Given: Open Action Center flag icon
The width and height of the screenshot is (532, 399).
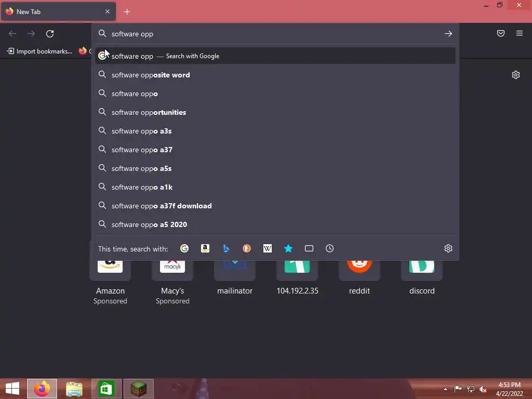Looking at the screenshot, I should pyautogui.click(x=458, y=389).
